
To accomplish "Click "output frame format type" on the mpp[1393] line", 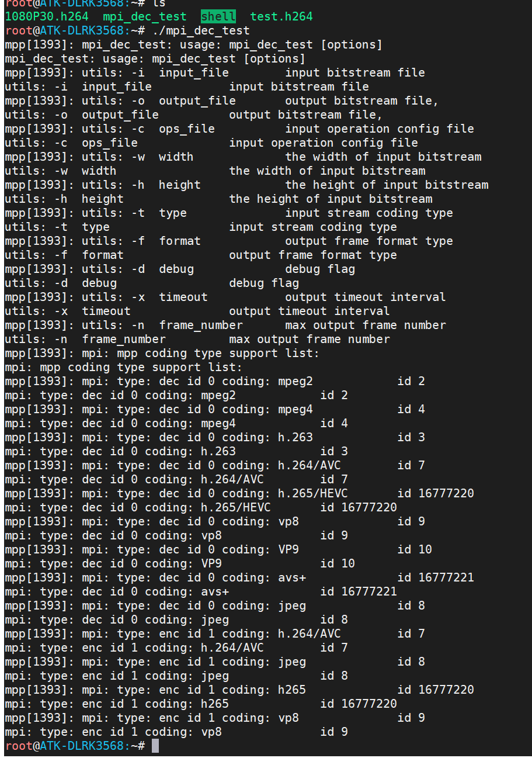I will coord(368,241).
